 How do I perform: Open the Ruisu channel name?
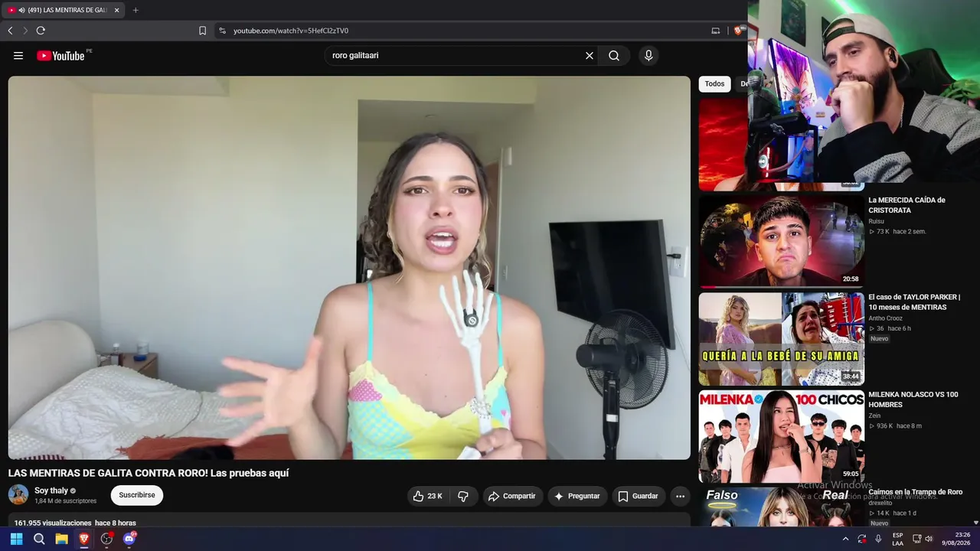(876, 221)
